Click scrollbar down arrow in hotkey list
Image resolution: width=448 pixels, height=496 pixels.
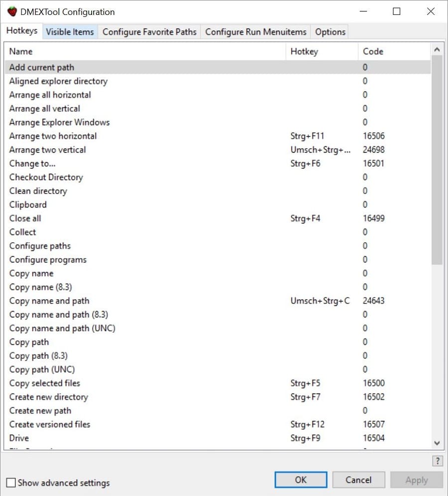click(437, 443)
